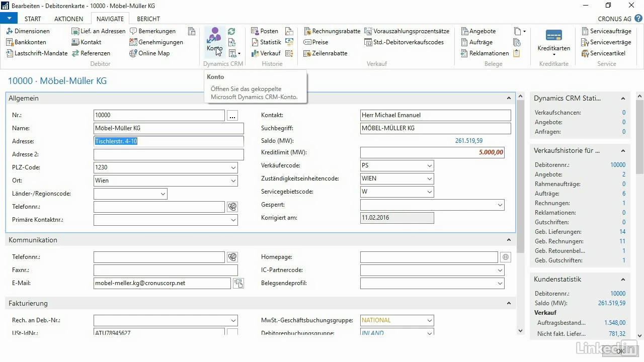Open the MwSt.-Geschäftsbuchungsgruppe dropdown
This screenshot has height=362, width=644.
429,320
